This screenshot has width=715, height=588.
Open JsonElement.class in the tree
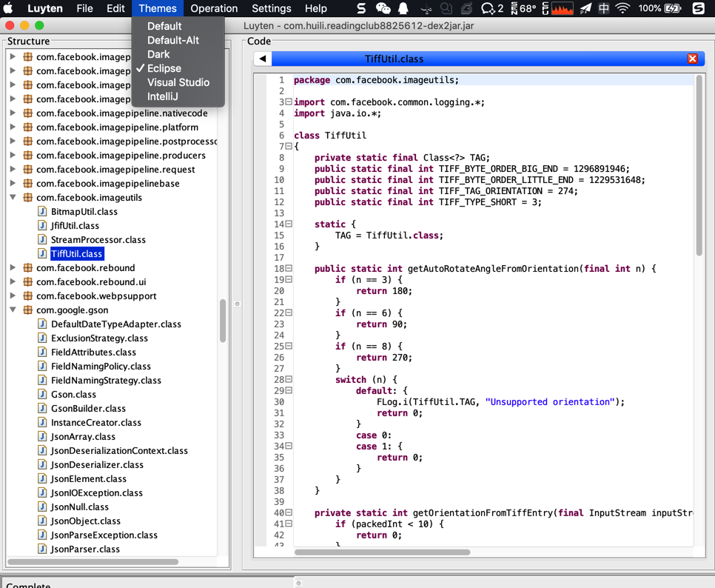(x=89, y=478)
